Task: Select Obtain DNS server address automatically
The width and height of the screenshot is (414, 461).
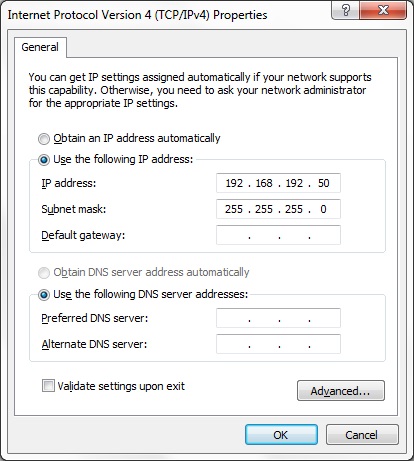Action: pos(44,273)
